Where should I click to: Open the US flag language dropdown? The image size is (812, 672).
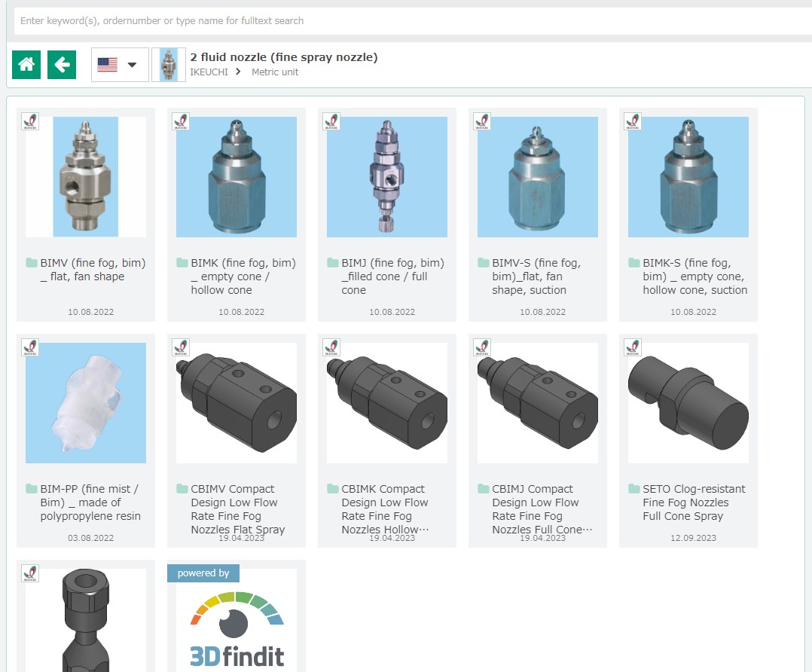(x=119, y=65)
